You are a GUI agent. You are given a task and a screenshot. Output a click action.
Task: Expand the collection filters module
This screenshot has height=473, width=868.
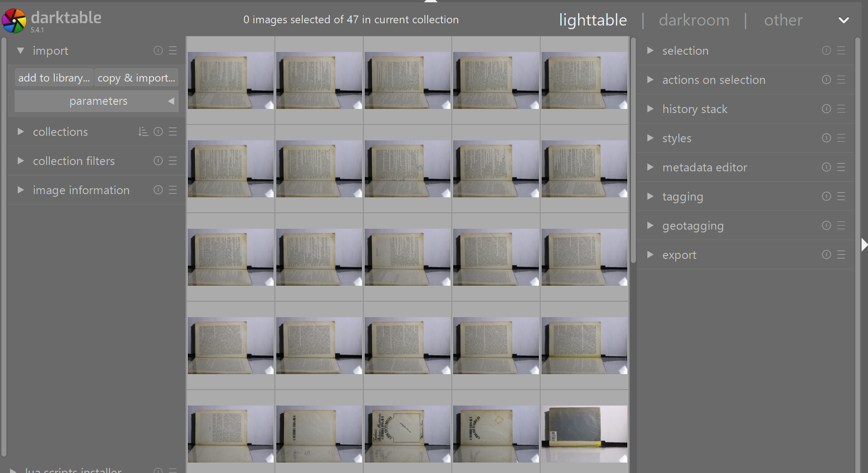21,161
